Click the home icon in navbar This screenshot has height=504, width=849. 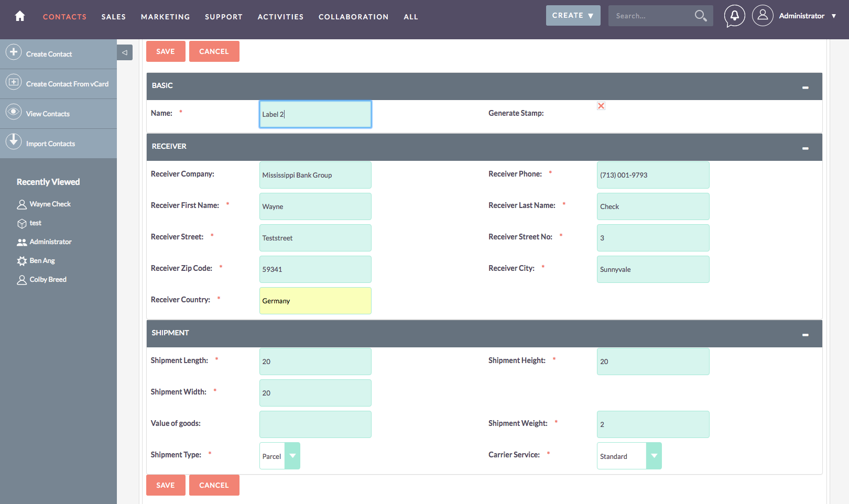(x=20, y=16)
